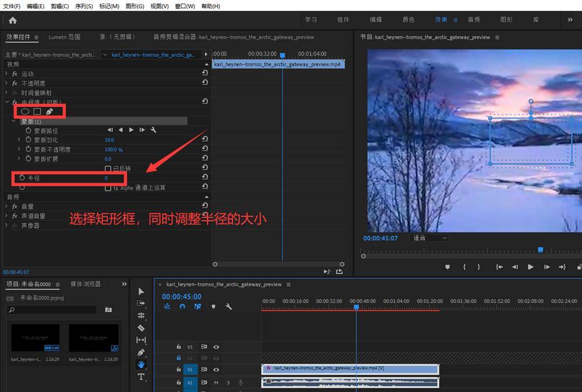The height and width of the screenshot is (392, 582).
Task: Enable Operate on Alpha Channel checkbox
Action: click(x=108, y=188)
